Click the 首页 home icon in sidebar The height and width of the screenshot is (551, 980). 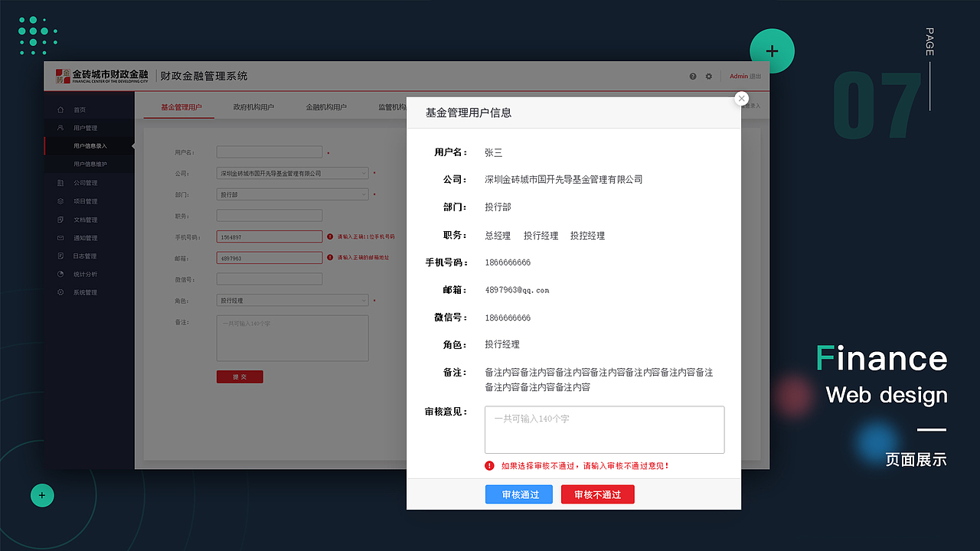60,109
